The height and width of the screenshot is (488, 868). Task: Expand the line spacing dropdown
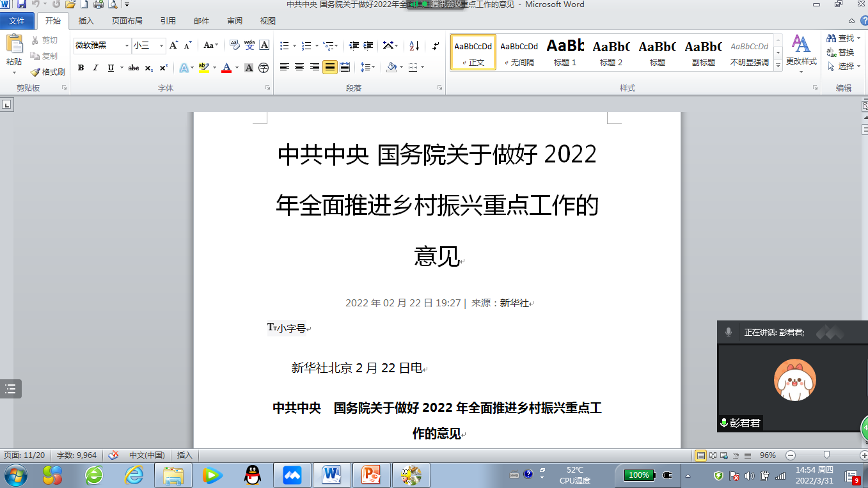tap(373, 67)
